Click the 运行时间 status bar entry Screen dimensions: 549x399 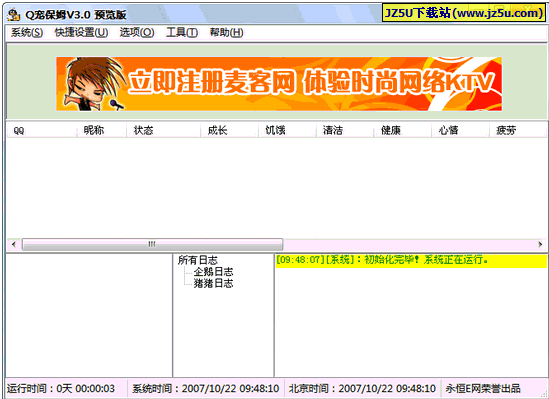[67, 388]
